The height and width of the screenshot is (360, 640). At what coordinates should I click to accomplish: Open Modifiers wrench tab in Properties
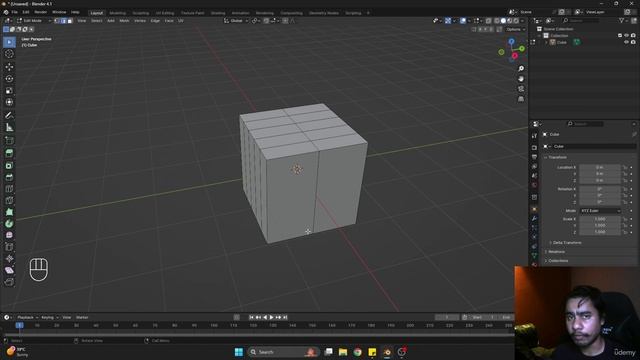tap(534, 218)
